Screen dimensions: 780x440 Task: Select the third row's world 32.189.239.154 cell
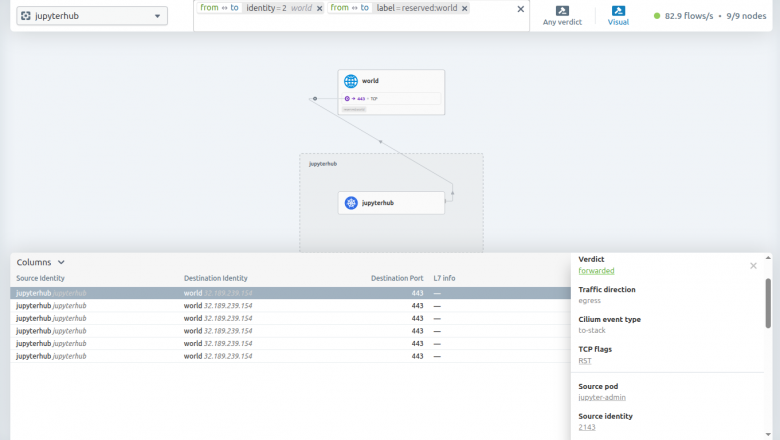coord(218,318)
